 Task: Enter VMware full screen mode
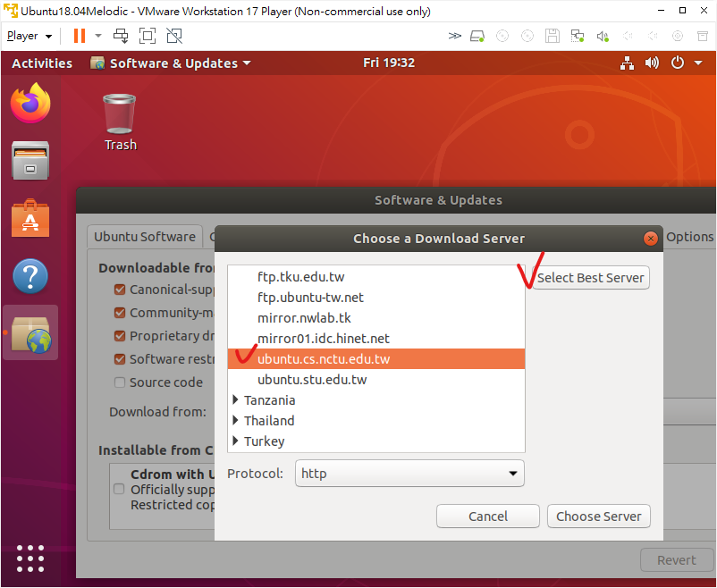148,36
